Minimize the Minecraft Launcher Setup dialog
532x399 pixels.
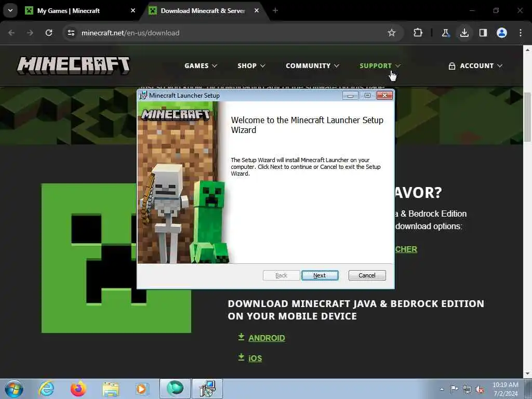(x=350, y=96)
